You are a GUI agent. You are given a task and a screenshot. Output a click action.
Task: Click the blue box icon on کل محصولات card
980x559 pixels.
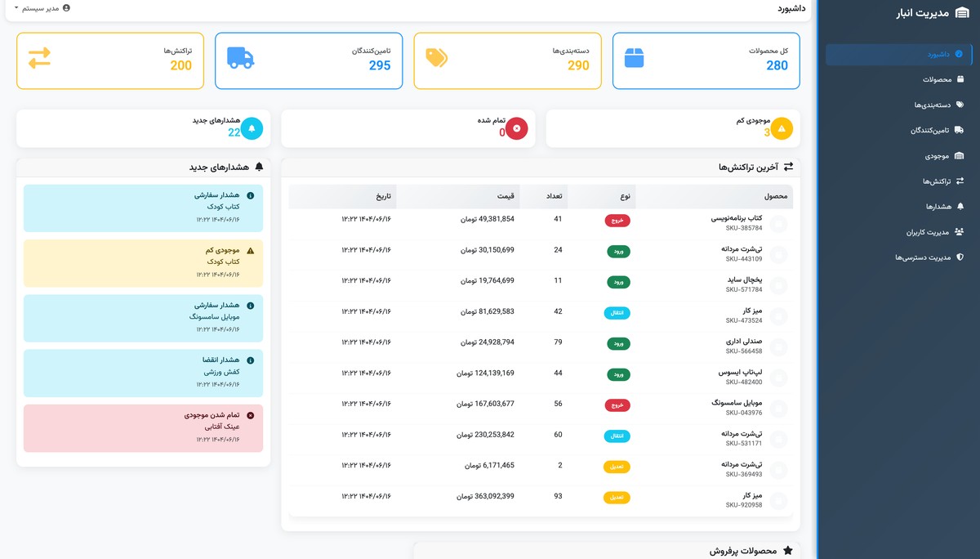coord(635,60)
